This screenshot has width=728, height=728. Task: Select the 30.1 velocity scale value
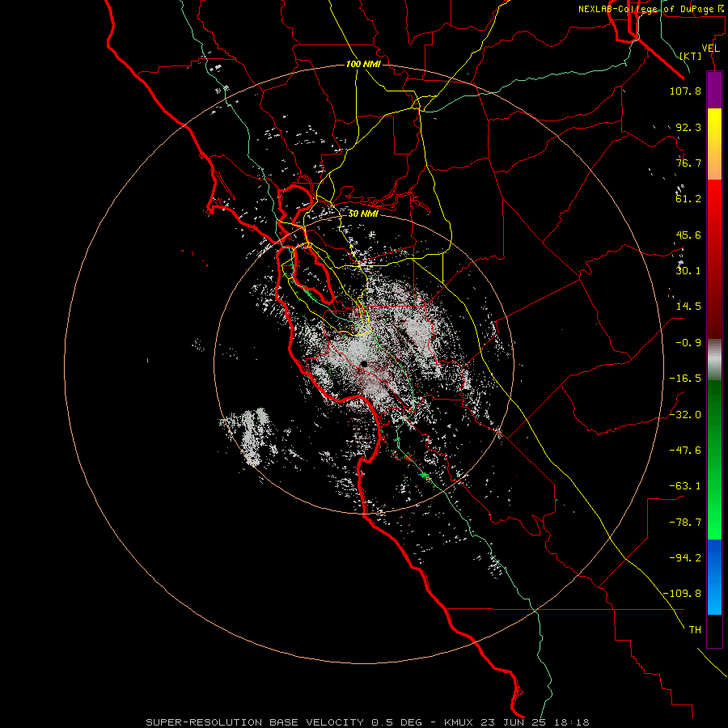(x=688, y=271)
